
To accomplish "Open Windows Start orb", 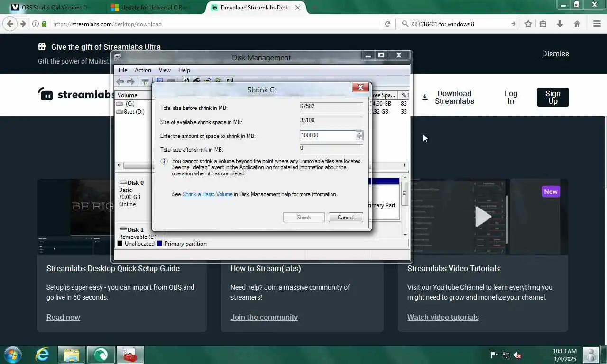I will pos(12,355).
